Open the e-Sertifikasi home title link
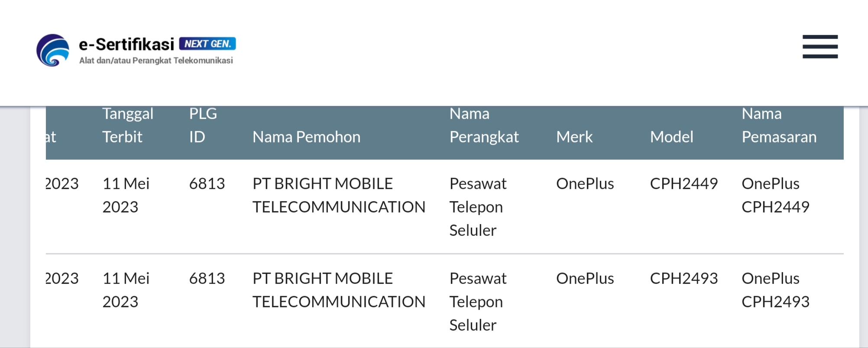This screenshot has height=348, width=868. [x=126, y=44]
